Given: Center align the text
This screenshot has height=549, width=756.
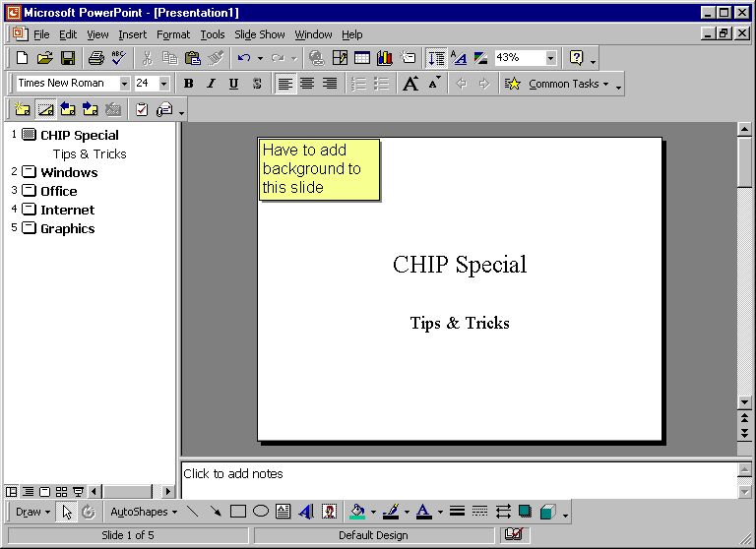Looking at the screenshot, I should click(x=307, y=84).
